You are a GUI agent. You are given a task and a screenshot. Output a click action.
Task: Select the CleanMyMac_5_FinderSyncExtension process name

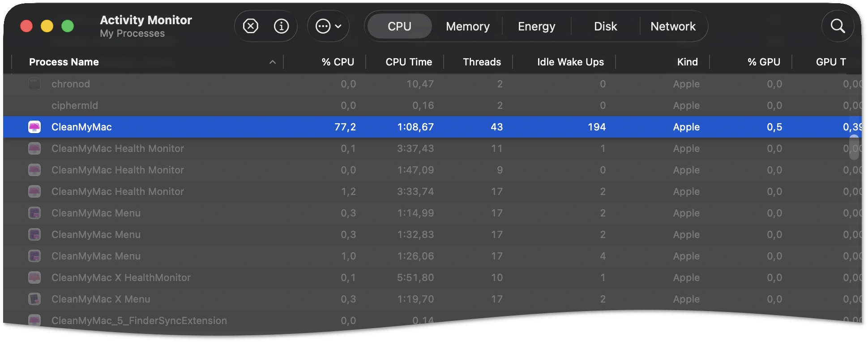click(139, 320)
